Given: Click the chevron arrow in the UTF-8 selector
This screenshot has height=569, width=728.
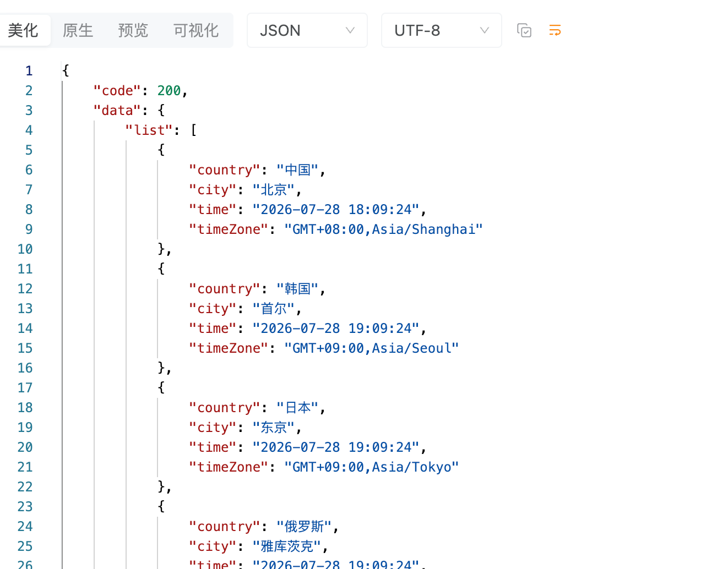Looking at the screenshot, I should pos(485,30).
